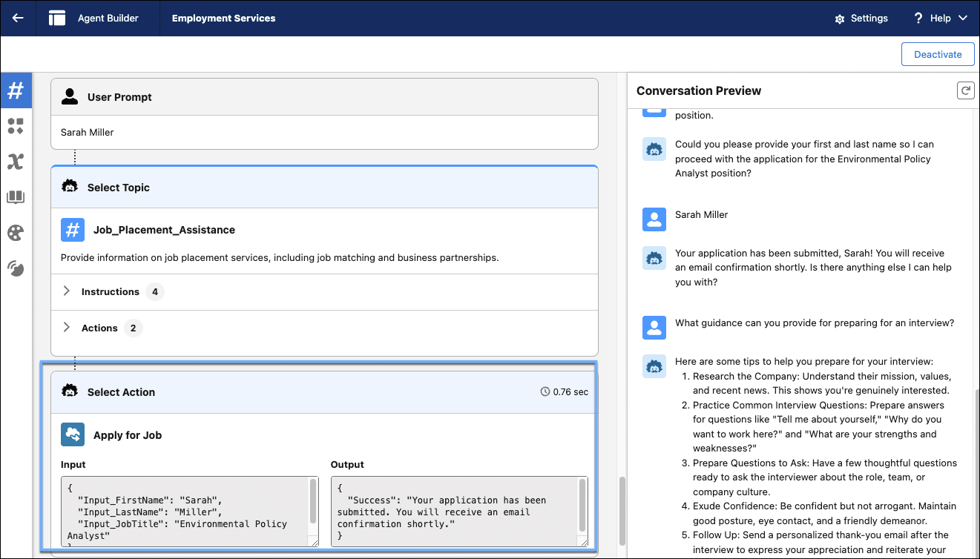Click the Actions count badge 2
Viewport: 980px width, 559px height.
pos(133,328)
